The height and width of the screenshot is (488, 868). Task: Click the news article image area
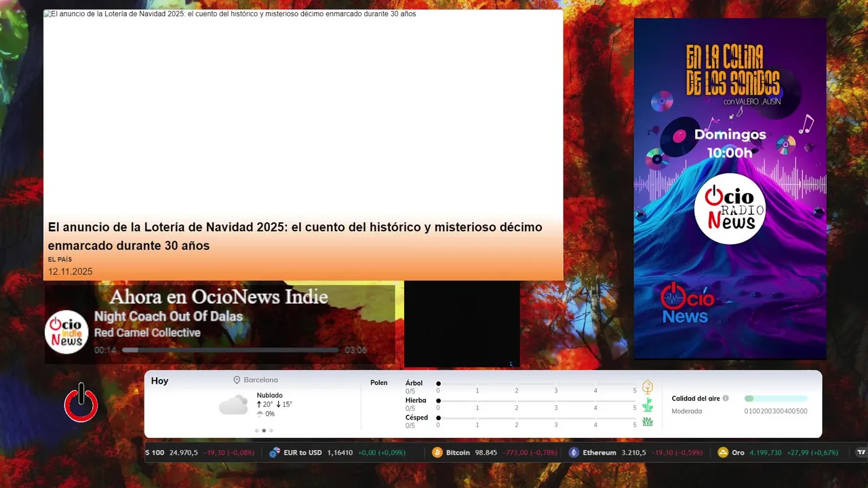tap(303, 115)
